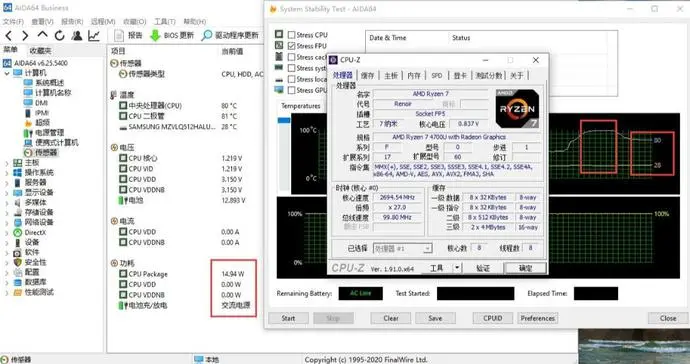Select the 性能测试 benchmark icon

tap(18, 292)
